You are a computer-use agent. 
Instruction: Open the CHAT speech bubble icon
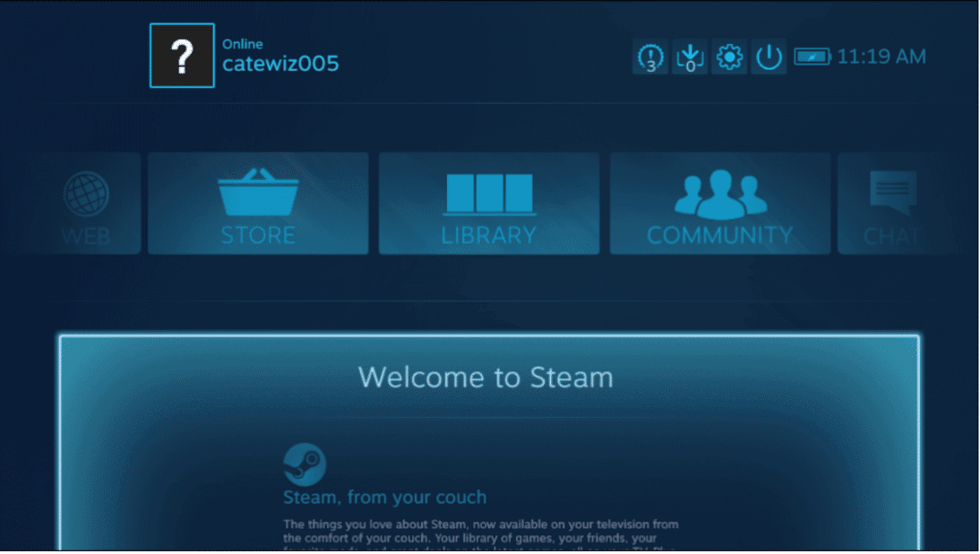tap(894, 190)
